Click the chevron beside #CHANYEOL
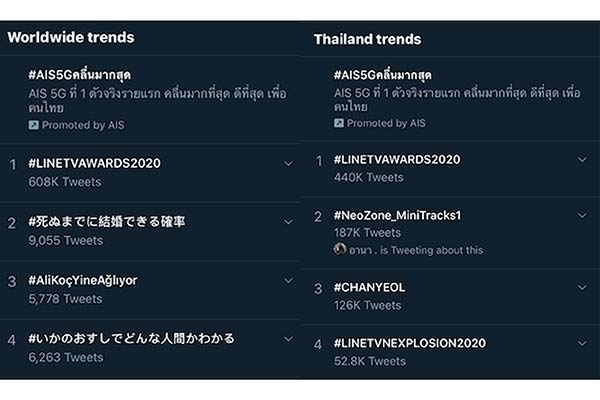The height and width of the screenshot is (400, 600). pos(582,288)
